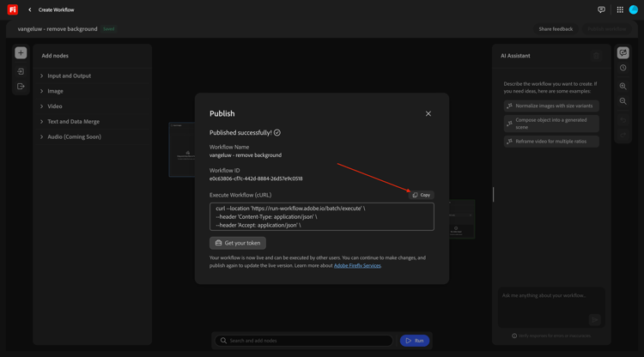Viewport: 644px width, 357px height.
Task: Open the user profile avatar
Action: (634, 9)
